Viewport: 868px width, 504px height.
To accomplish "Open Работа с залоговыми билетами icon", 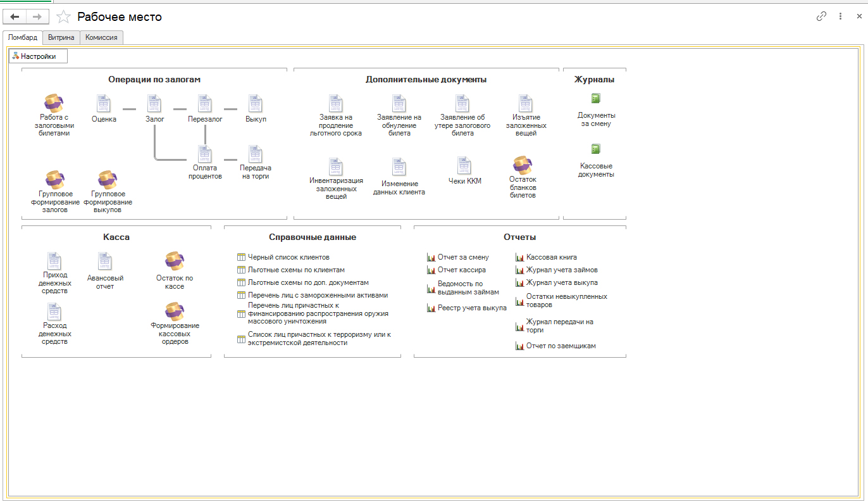I will pyautogui.click(x=53, y=103).
